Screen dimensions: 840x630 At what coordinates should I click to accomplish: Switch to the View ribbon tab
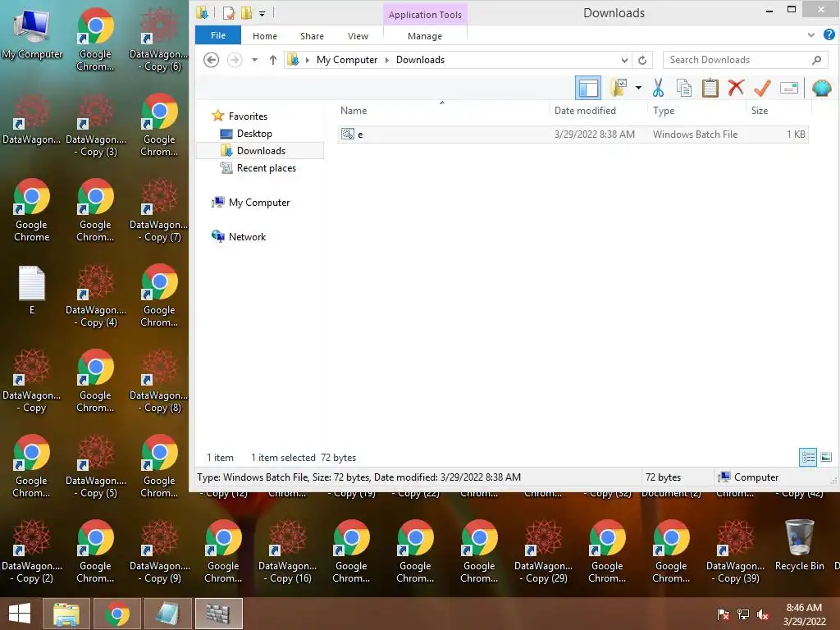click(x=358, y=36)
